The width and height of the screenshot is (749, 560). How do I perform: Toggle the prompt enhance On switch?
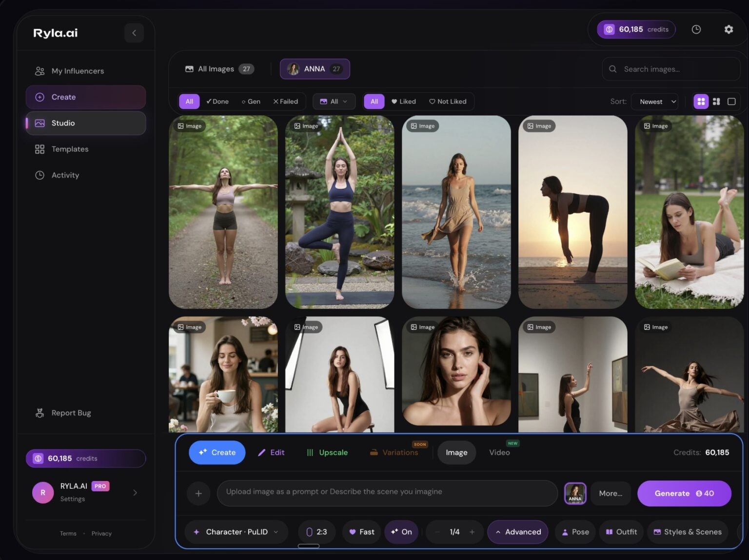tap(401, 532)
